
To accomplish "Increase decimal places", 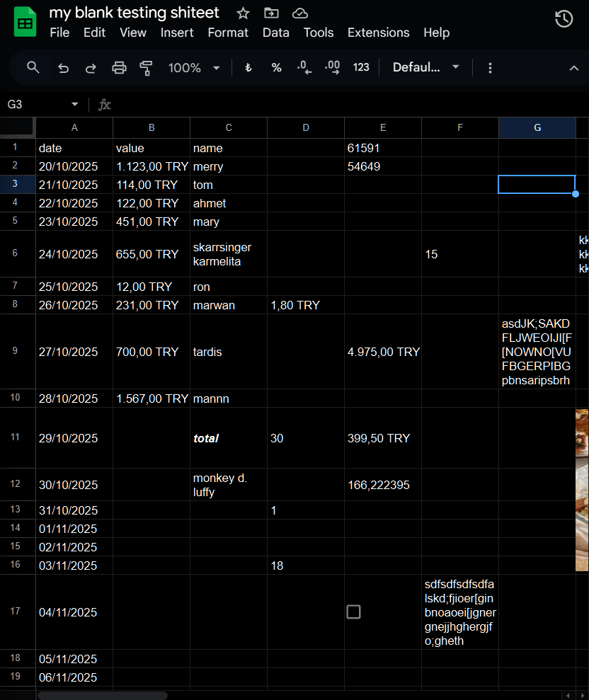I will 333,68.
